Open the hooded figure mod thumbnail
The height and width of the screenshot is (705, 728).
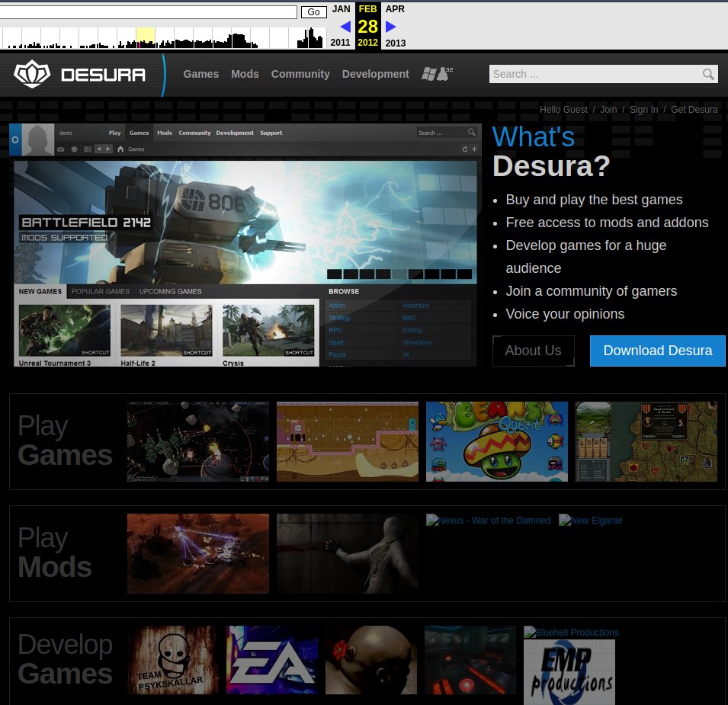pos(348,553)
